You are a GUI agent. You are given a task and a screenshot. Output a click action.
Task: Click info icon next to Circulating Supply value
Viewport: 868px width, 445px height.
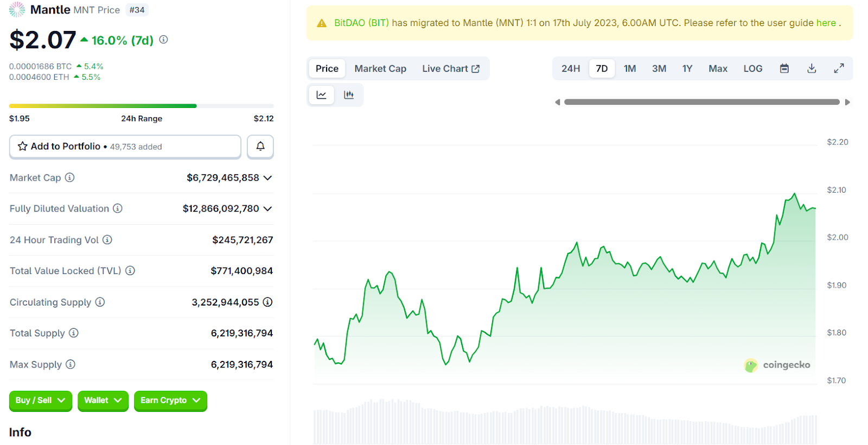point(267,302)
